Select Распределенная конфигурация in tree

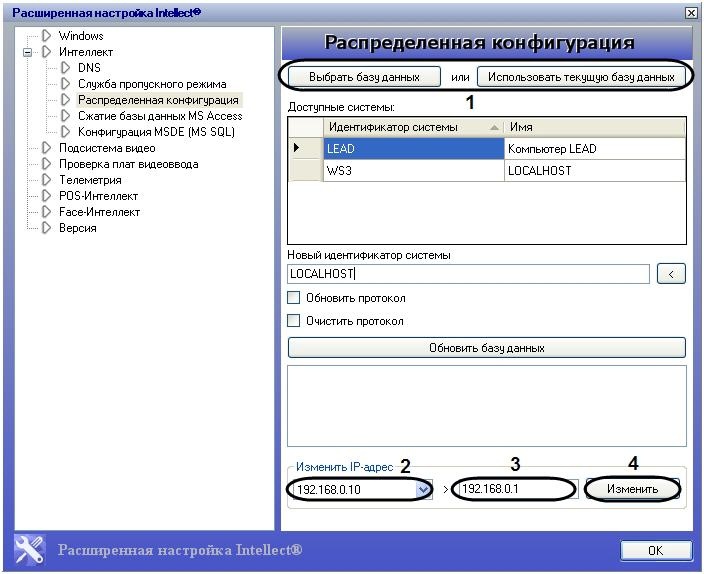[x=159, y=100]
